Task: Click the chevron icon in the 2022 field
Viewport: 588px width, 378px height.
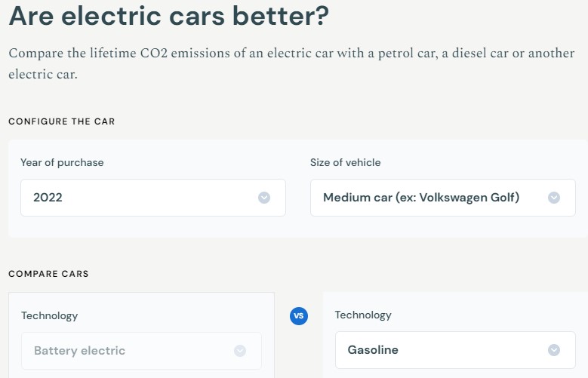Action: (264, 198)
